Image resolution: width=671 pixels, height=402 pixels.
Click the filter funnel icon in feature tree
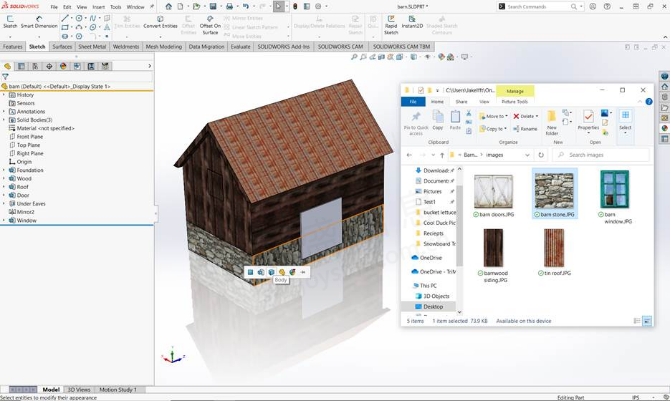7,78
